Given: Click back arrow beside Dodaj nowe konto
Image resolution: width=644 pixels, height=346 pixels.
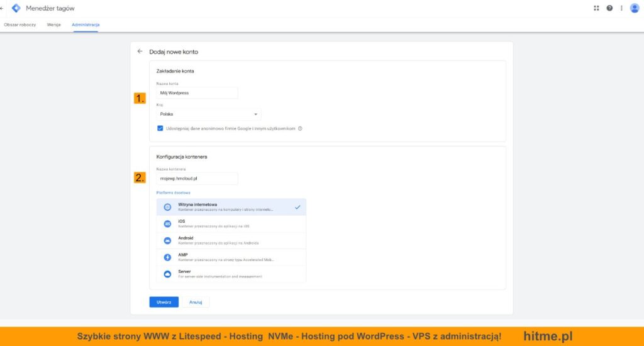Looking at the screenshot, I should tap(140, 52).
